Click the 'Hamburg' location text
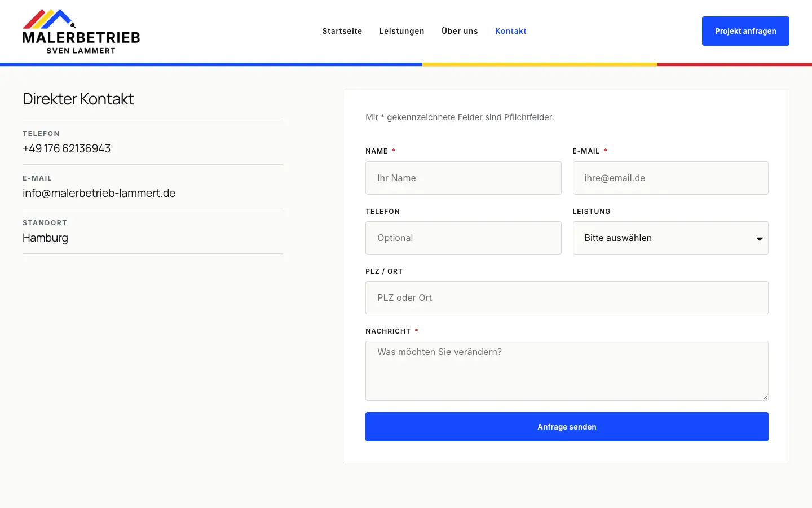 (x=45, y=238)
